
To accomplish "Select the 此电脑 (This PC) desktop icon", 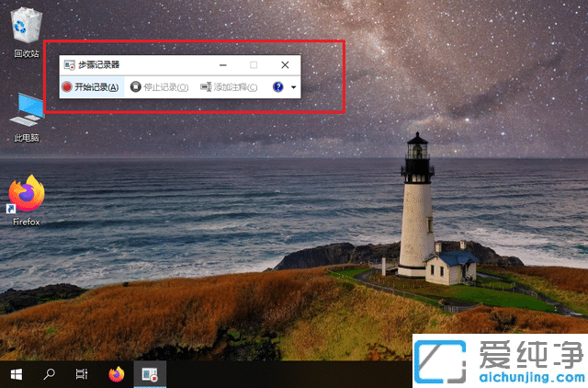I will (x=27, y=110).
